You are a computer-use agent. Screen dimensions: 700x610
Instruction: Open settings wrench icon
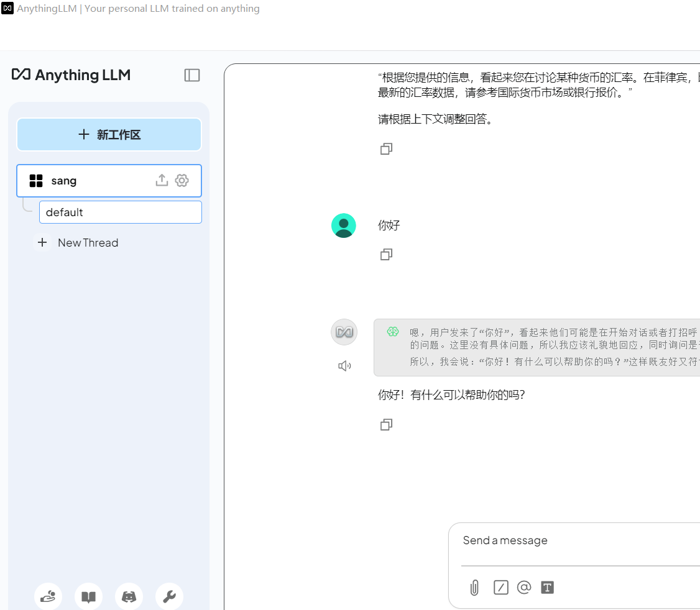point(169,596)
